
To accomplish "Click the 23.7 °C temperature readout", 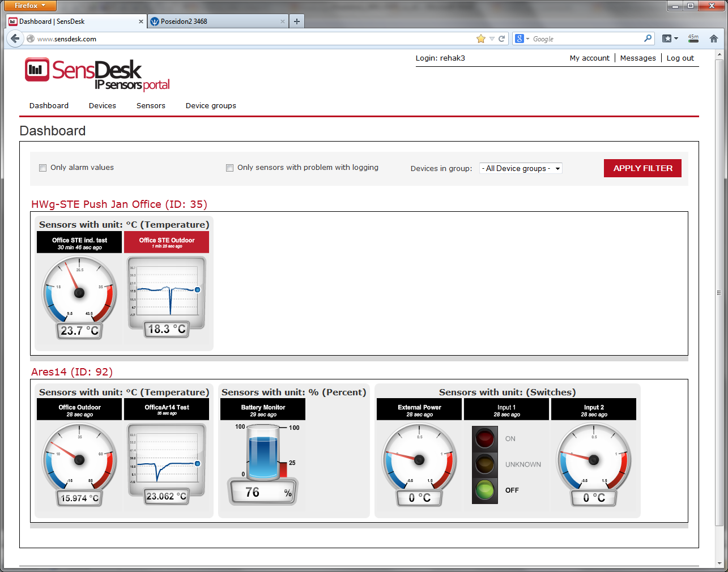I will 79,331.
